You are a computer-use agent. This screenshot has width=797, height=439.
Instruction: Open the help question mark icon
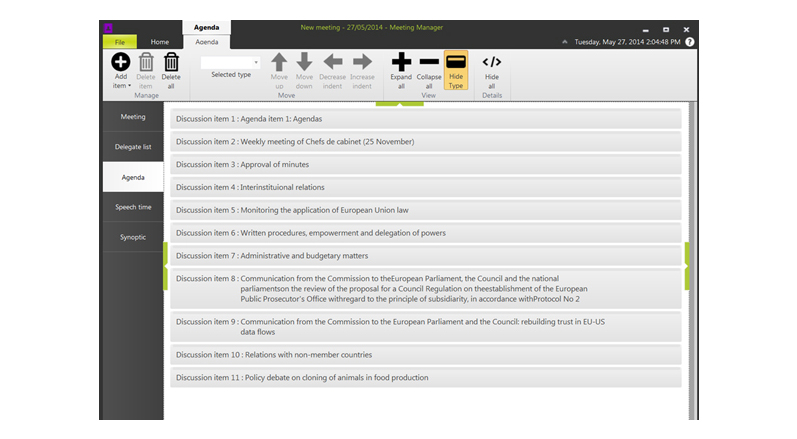689,42
